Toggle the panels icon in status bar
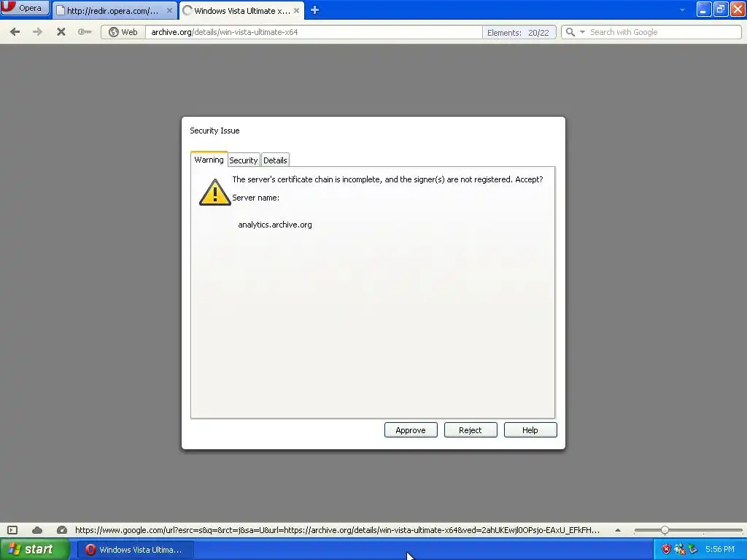The width and height of the screenshot is (747, 560). 12,530
